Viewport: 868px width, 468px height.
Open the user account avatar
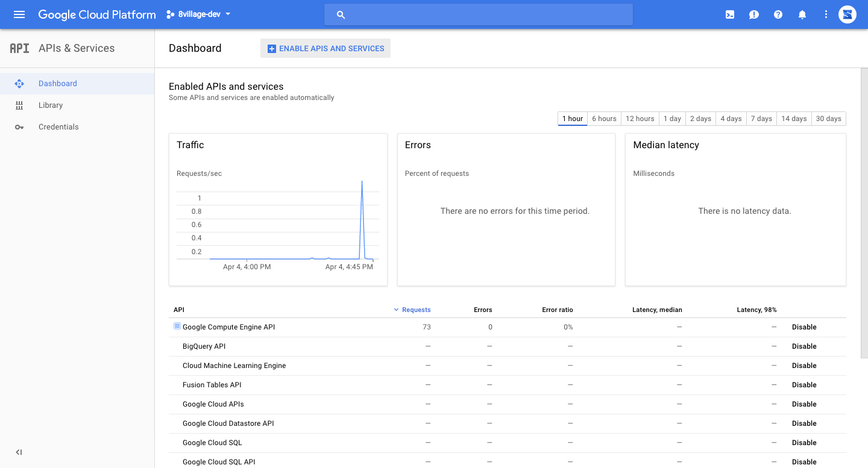tap(848, 14)
